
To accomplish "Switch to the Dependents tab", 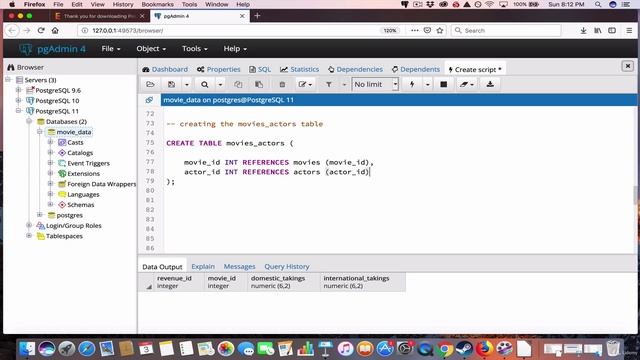I will tap(416, 69).
